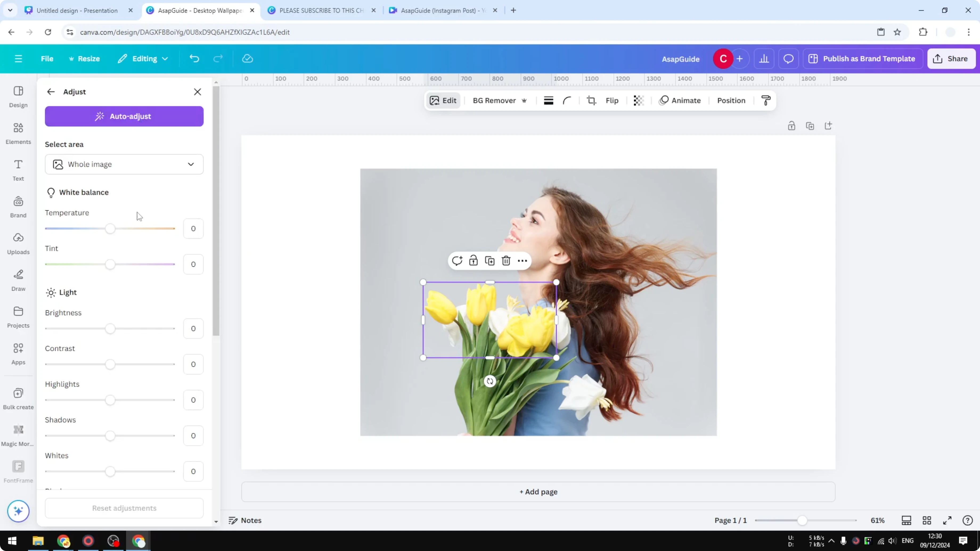Toggle the page lock icon above the canvas
Viewport: 980px width, 551px height.
pyautogui.click(x=792, y=125)
